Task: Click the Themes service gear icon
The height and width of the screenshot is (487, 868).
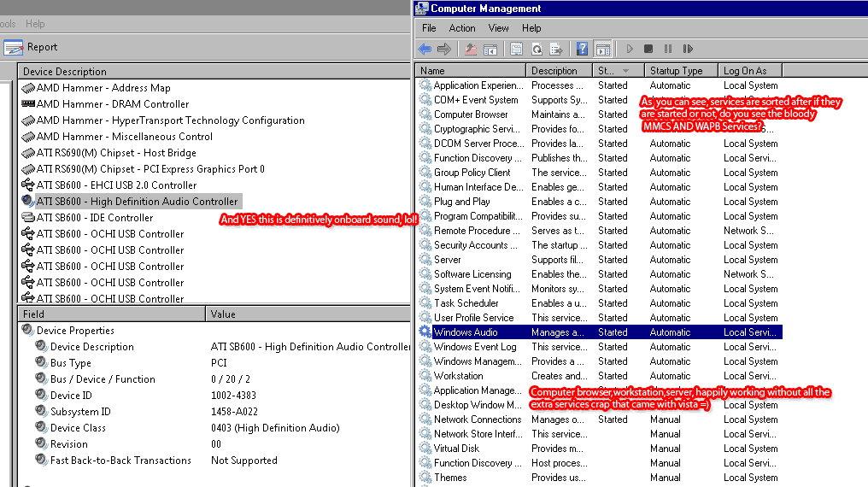Action: 425,477
